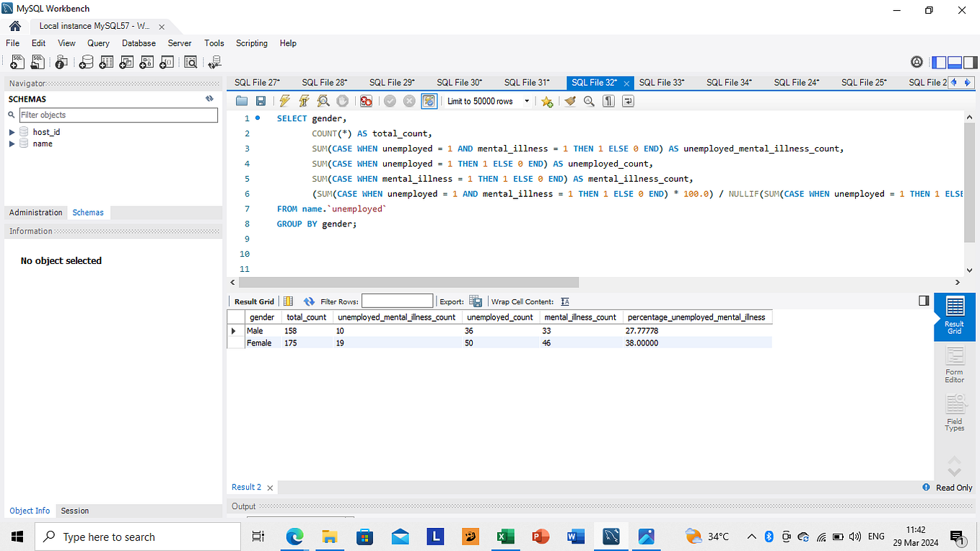The image size is (980, 551).
Task: Click the Filter Rows input field
Action: (x=397, y=301)
